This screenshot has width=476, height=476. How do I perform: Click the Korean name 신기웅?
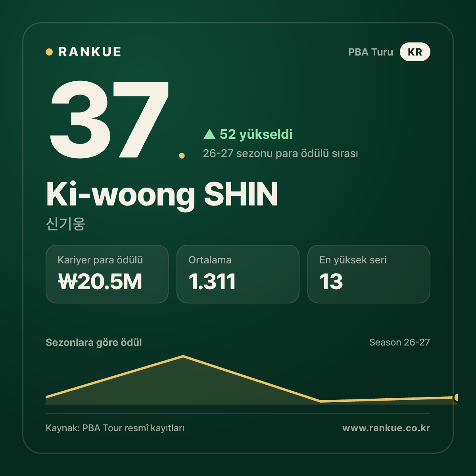point(65,224)
